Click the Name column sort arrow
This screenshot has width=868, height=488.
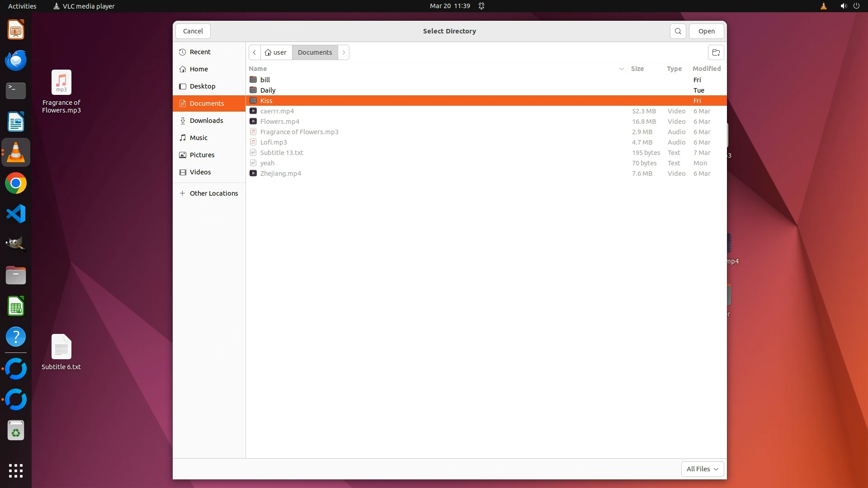tap(621, 69)
